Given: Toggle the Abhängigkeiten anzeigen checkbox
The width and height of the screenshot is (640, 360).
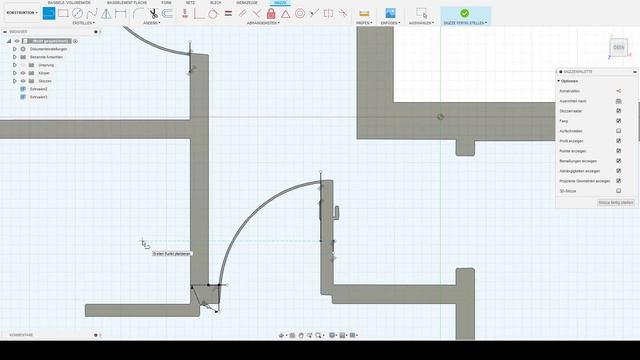Looking at the screenshot, I should [618, 171].
